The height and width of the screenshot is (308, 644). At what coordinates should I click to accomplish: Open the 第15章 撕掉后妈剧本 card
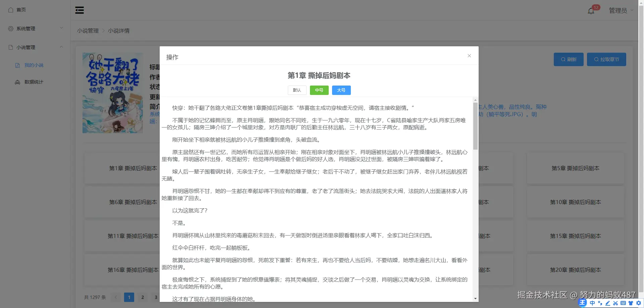pos(576,236)
